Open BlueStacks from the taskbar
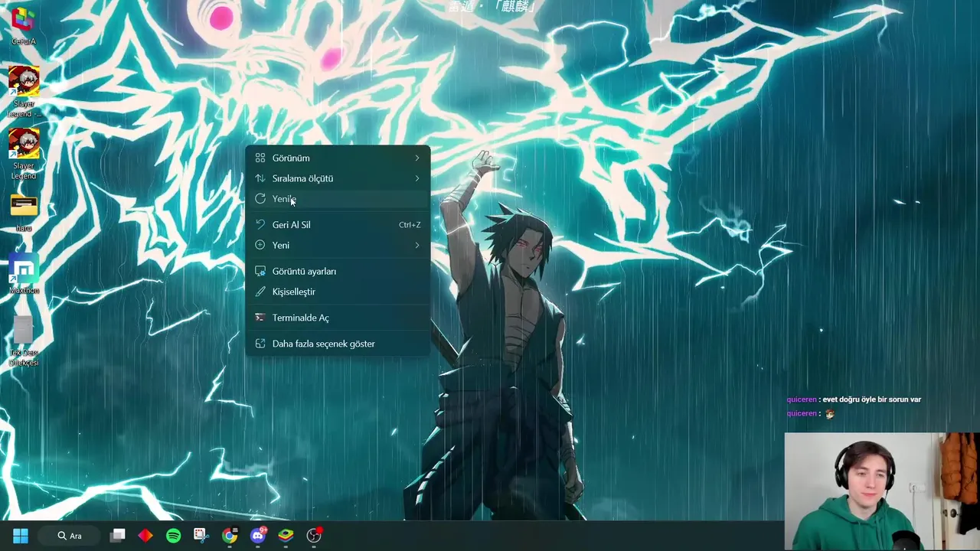 tap(286, 536)
